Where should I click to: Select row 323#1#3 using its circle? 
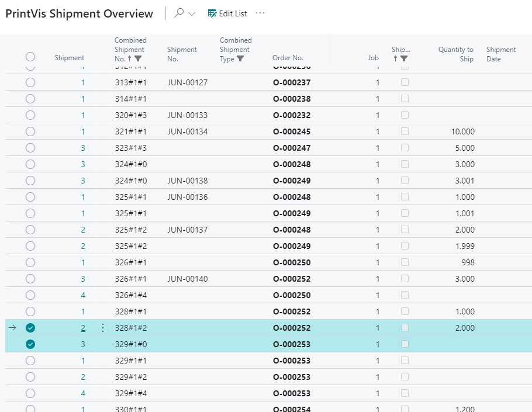pos(30,148)
